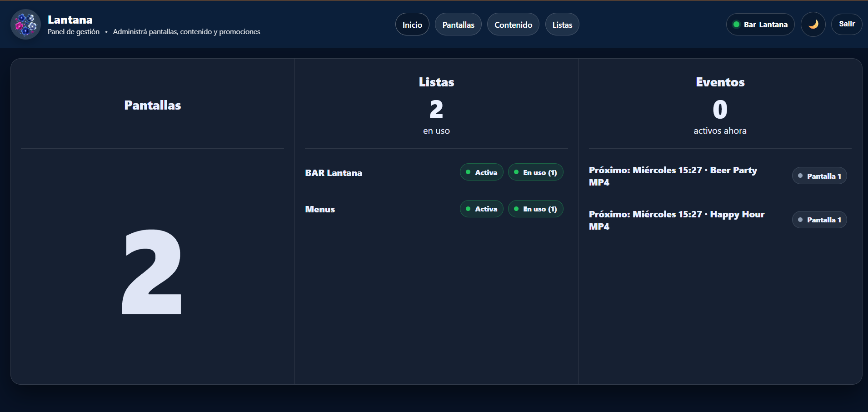Click the Pantalla 1 badge for Beer Party

tap(819, 176)
